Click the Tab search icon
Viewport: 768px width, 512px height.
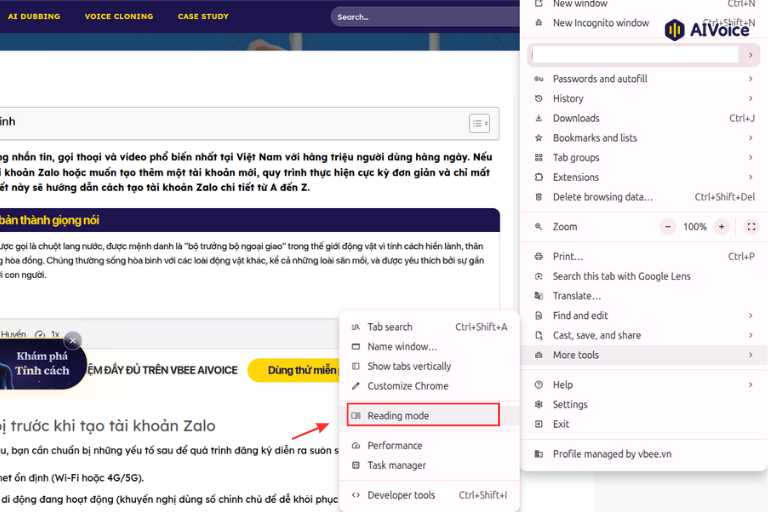tap(356, 327)
